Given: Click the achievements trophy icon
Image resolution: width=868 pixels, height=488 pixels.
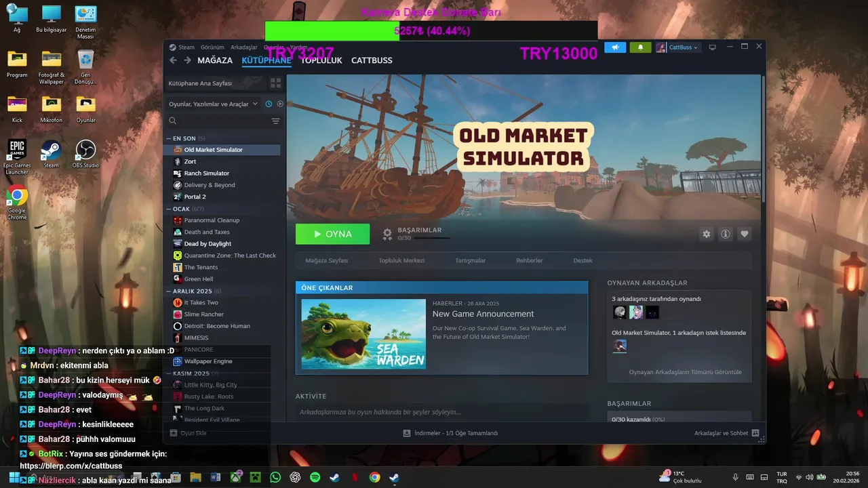Looking at the screenshot, I should point(387,234).
